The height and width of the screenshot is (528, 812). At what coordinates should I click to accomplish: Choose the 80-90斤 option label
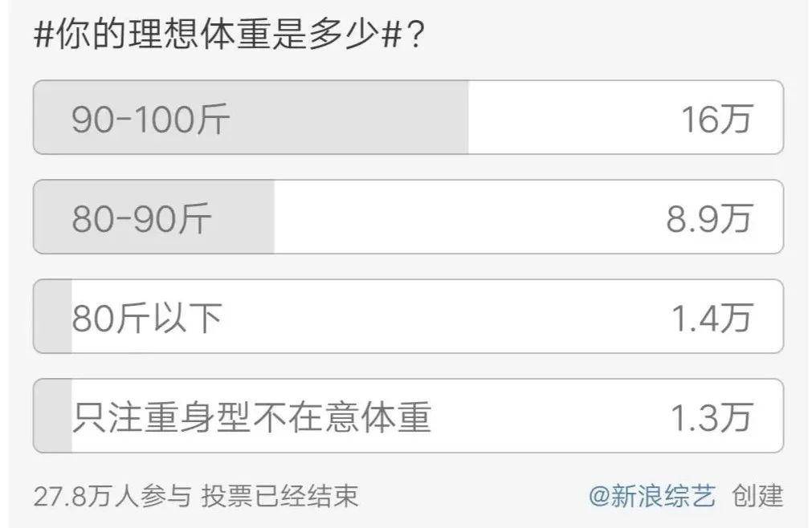coord(141,218)
